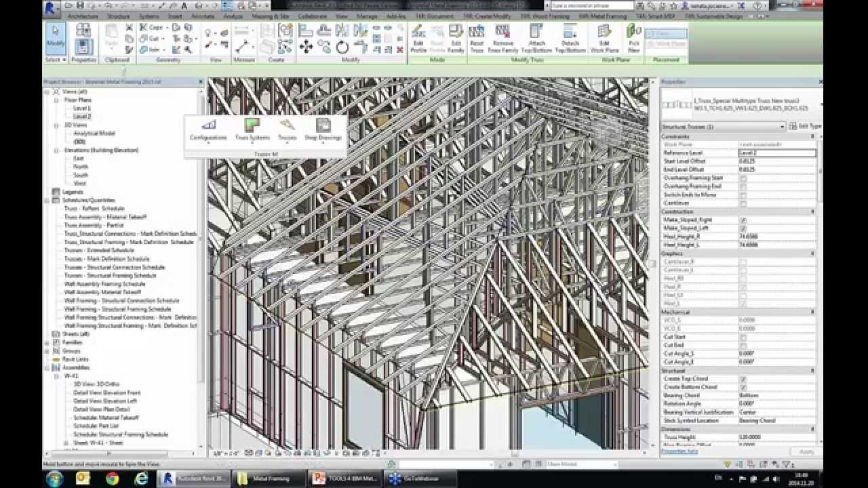Viewport: 868px width, 488px height.
Task: Open the Structural Trusses (1) filter dropdown
Action: (x=723, y=127)
